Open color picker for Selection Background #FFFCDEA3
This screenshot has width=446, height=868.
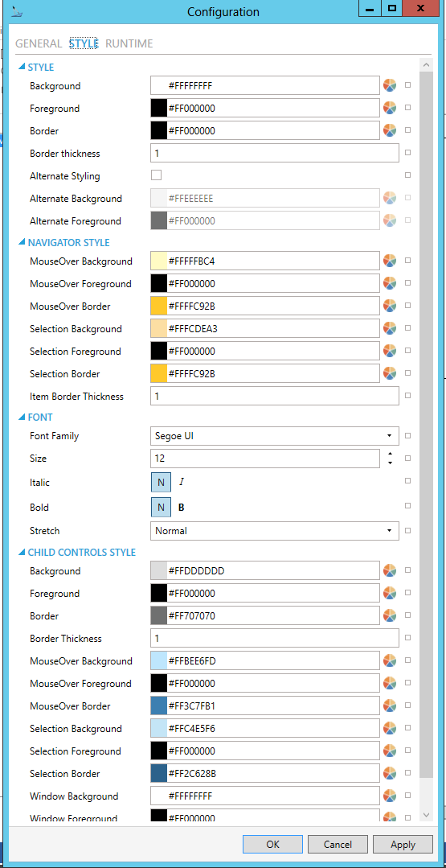pyautogui.click(x=390, y=328)
